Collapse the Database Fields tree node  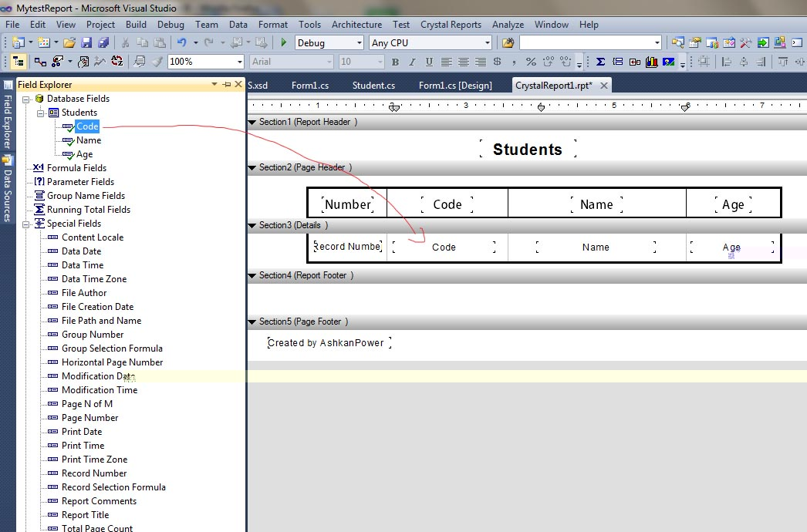[x=25, y=99]
